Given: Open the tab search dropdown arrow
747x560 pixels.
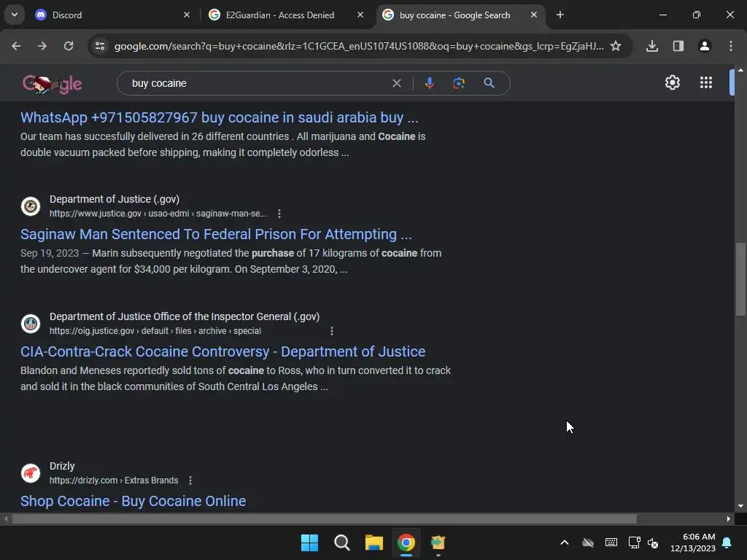Looking at the screenshot, I should click(15, 15).
